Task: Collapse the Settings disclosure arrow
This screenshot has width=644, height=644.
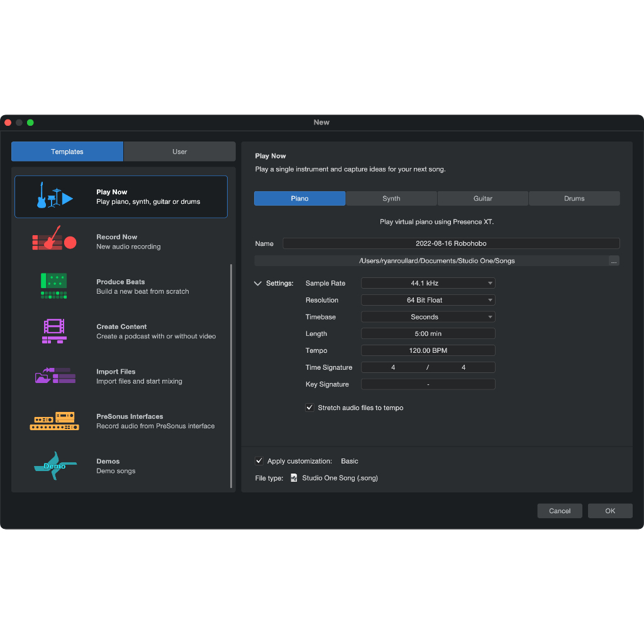Action: point(258,284)
